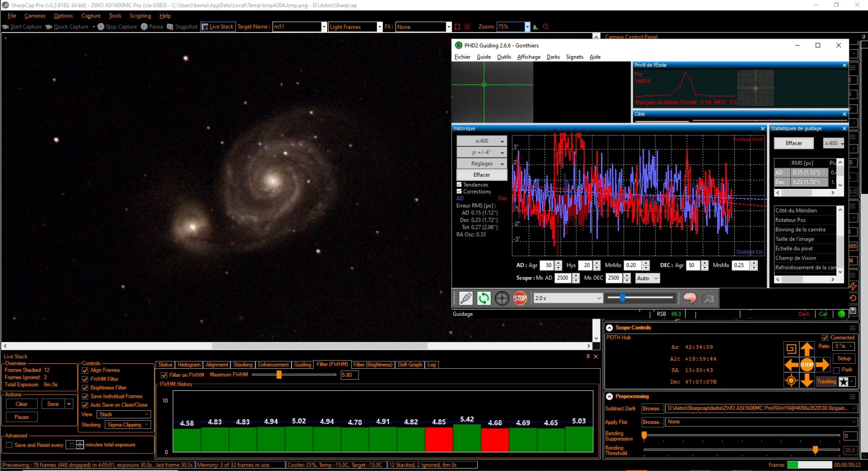
Task: Open the PHD2 brain advanced settings icon
Action: (x=690, y=299)
